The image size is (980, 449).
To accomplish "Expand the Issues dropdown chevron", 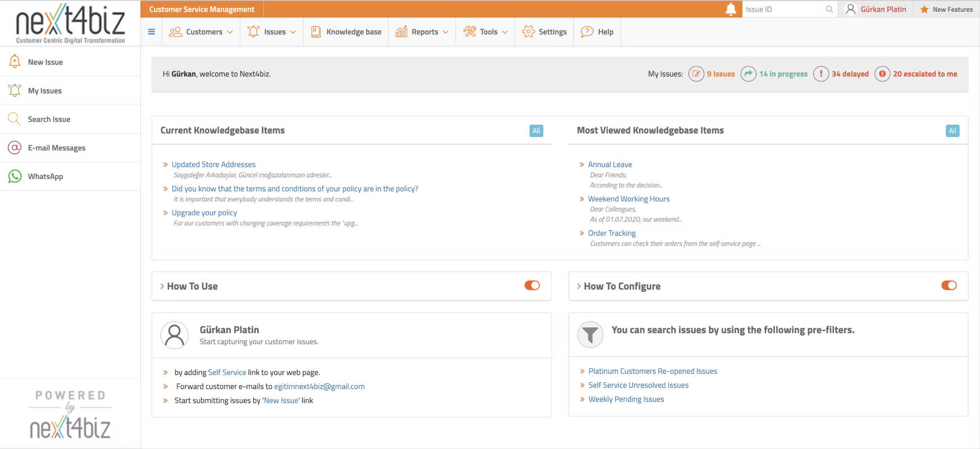I will coord(293,32).
